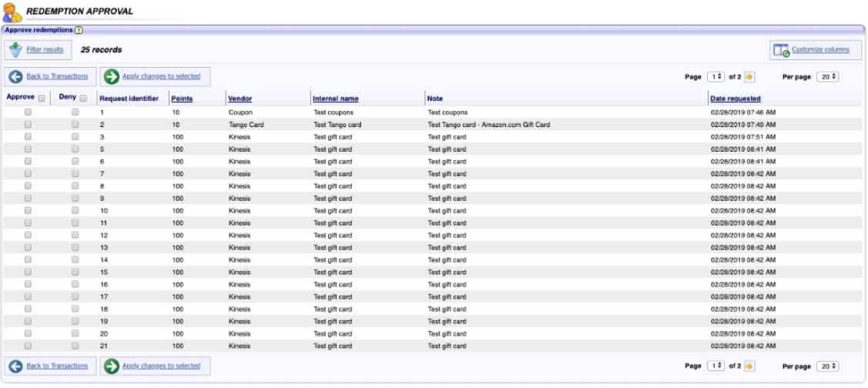Check Deny for request 1
The image size is (868, 388).
tap(75, 112)
